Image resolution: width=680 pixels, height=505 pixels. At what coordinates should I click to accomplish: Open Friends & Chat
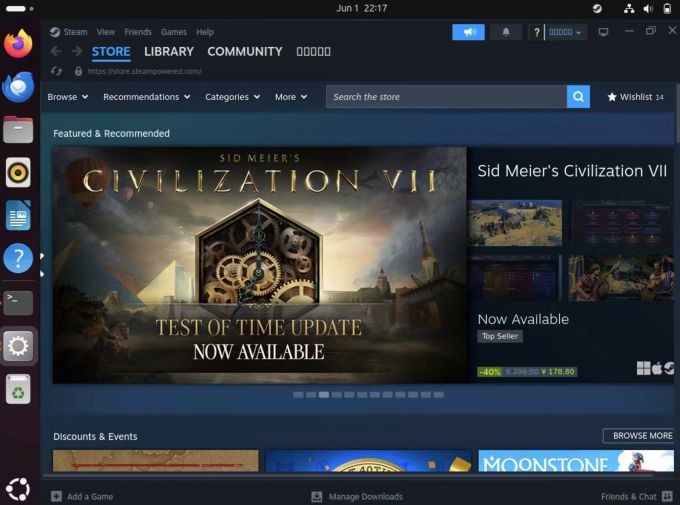click(x=628, y=496)
